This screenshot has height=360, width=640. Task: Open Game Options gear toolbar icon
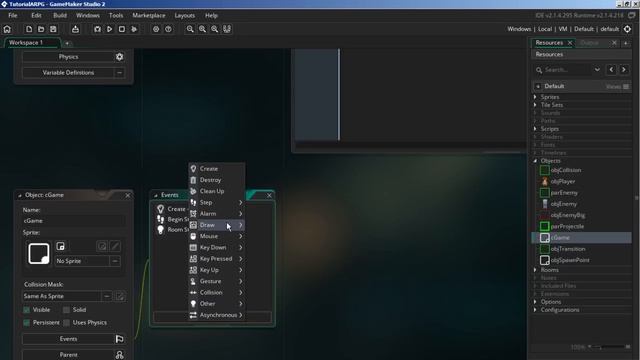tap(156, 29)
